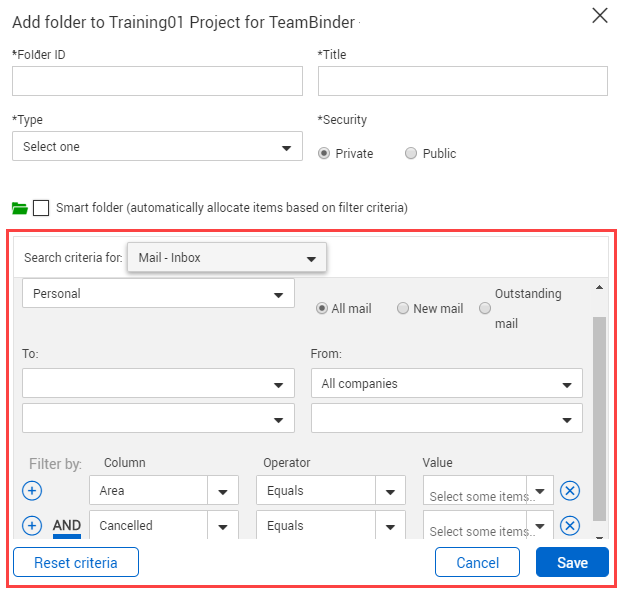Open the Value selector in Area row
Screen dimensions: 624x598
coord(488,490)
